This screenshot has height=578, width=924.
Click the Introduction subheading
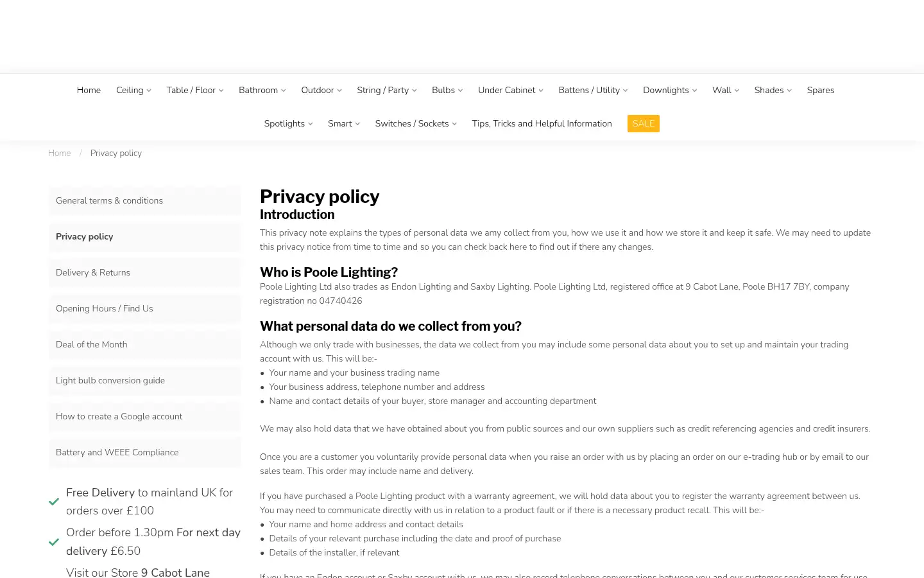coord(297,215)
